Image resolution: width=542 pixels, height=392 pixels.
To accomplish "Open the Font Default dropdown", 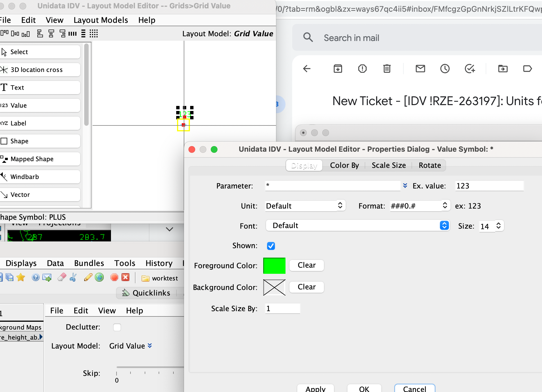I will pyautogui.click(x=358, y=225).
